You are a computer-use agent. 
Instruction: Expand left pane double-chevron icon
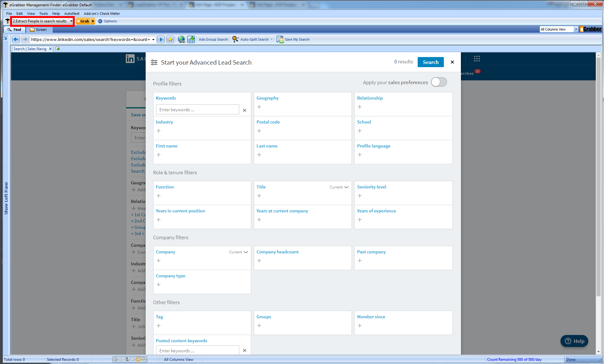tap(6, 38)
